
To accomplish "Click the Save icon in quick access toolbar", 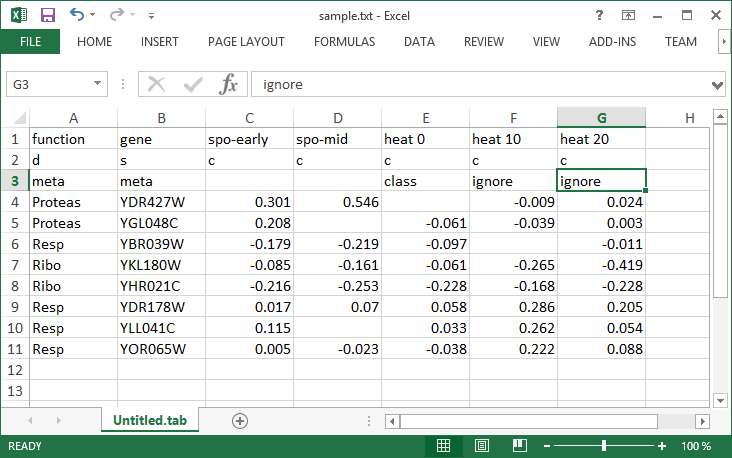I will coord(47,15).
